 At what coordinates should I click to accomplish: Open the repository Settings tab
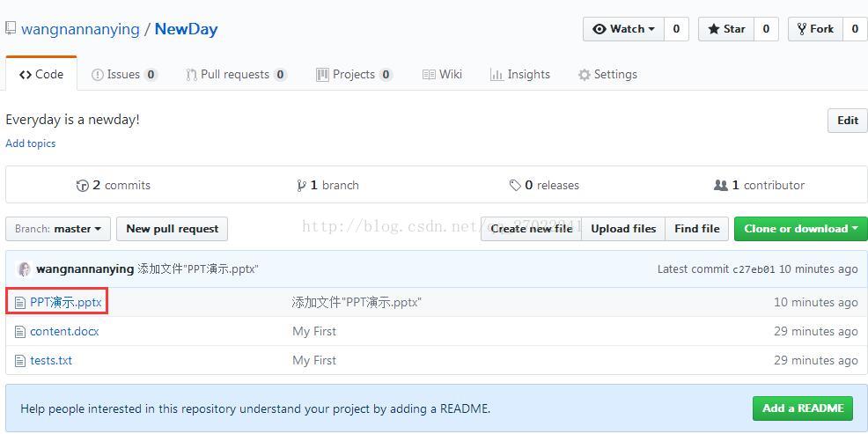tap(607, 75)
